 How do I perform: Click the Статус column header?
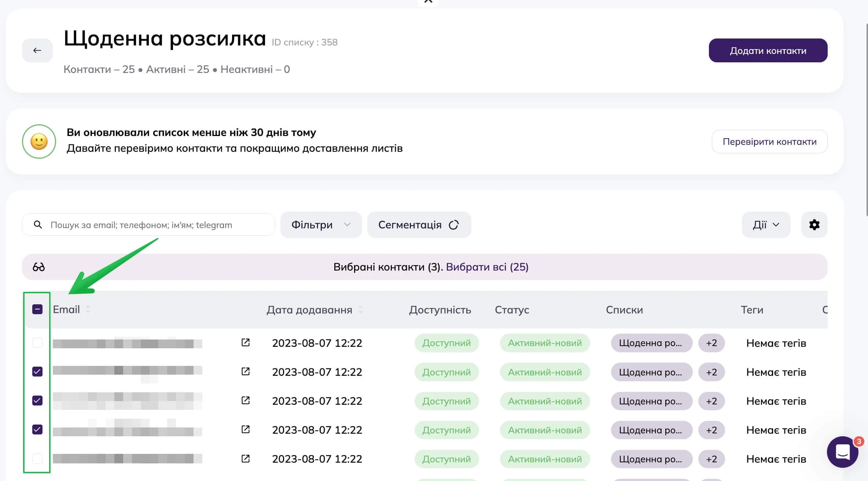click(x=512, y=310)
